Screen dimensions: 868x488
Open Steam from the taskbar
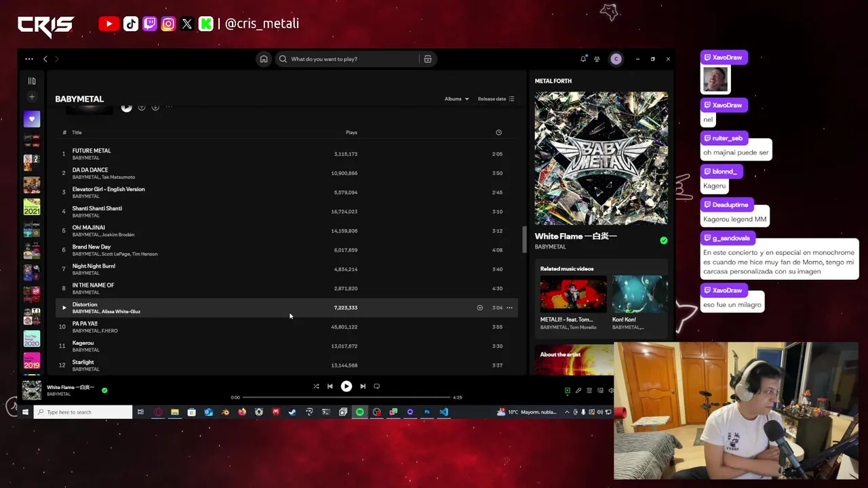292,412
